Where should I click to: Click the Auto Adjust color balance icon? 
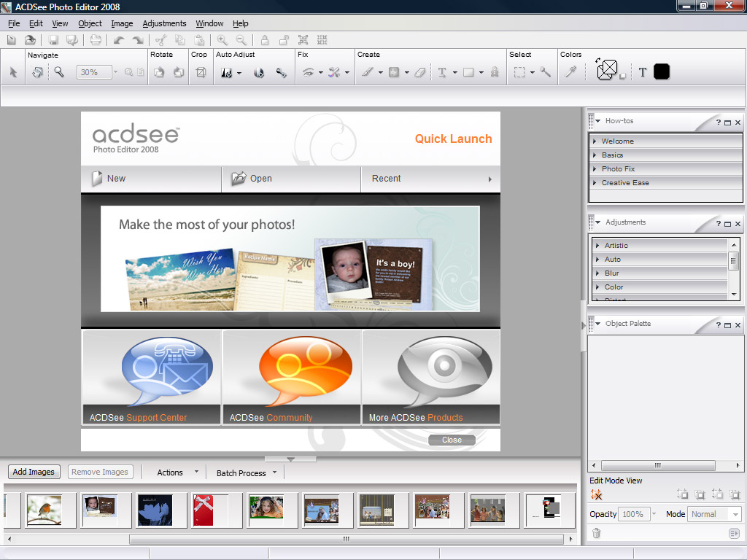pyautogui.click(x=259, y=72)
